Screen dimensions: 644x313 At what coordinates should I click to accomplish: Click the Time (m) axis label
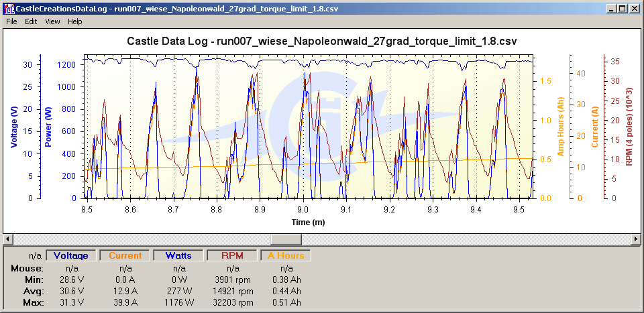309,223
